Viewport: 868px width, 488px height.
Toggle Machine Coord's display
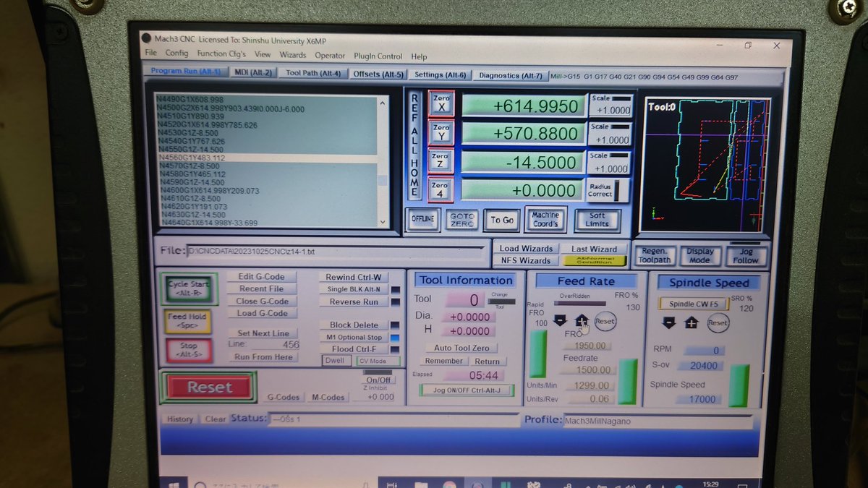click(x=545, y=219)
